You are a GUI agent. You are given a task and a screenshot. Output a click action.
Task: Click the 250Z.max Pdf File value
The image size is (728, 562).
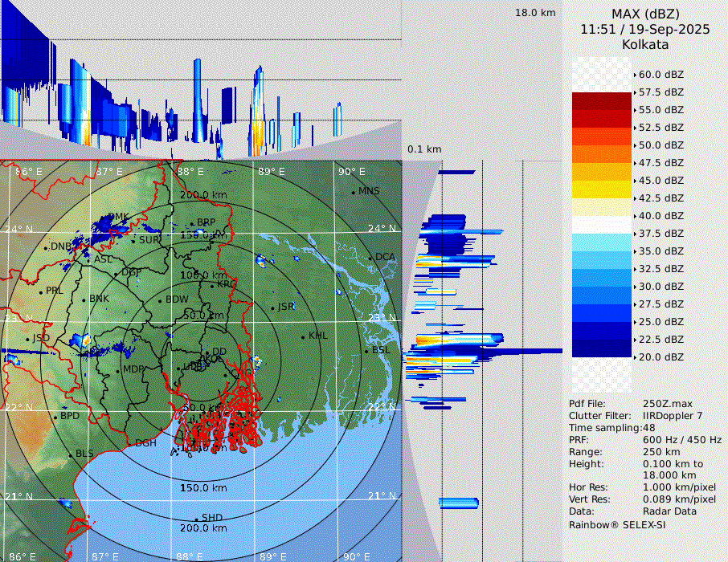click(668, 403)
